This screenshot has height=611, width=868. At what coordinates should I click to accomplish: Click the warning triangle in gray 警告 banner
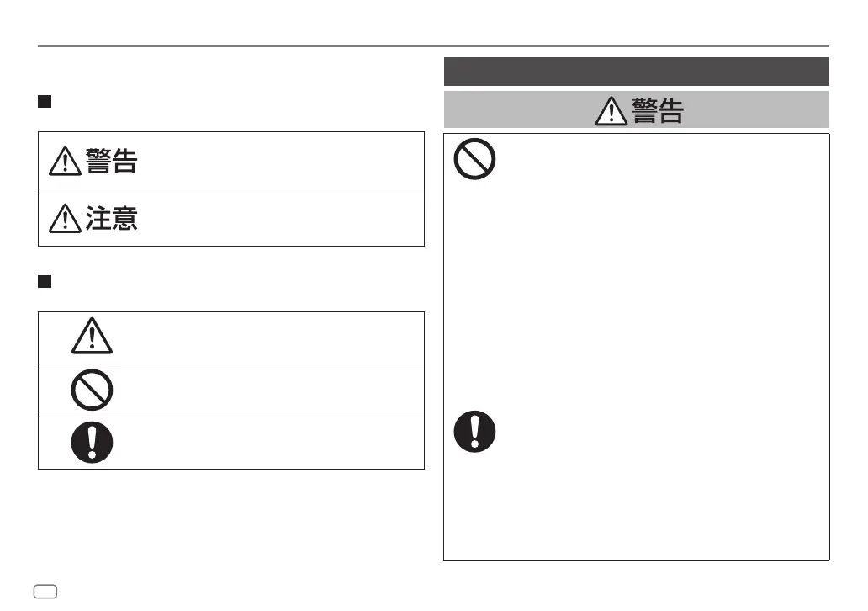point(611,111)
